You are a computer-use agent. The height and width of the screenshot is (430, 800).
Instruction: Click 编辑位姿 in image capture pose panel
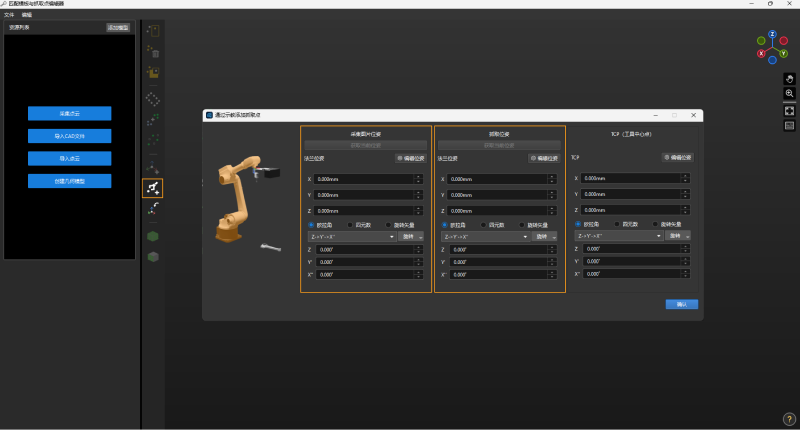pos(411,159)
